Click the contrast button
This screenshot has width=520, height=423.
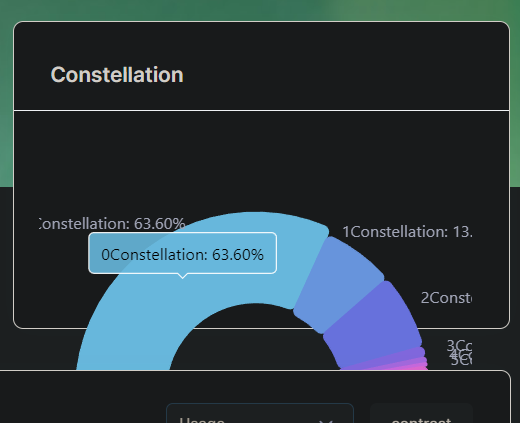tap(421, 413)
